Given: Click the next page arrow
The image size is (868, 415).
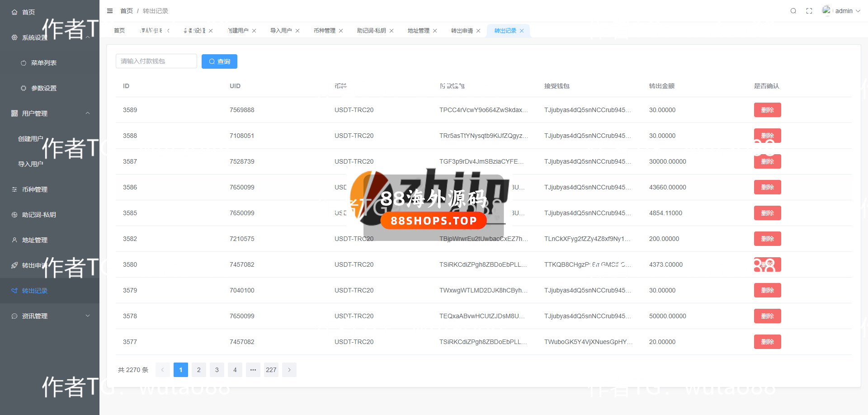Looking at the screenshot, I should click(289, 370).
